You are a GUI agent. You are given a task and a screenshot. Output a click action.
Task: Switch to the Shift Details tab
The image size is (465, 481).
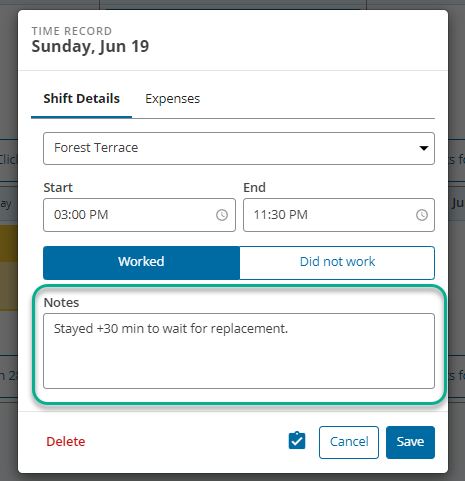(81, 99)
